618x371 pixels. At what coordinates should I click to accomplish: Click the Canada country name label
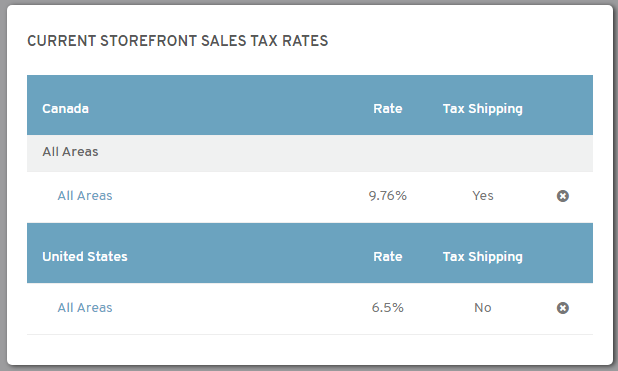click(65, 108)
